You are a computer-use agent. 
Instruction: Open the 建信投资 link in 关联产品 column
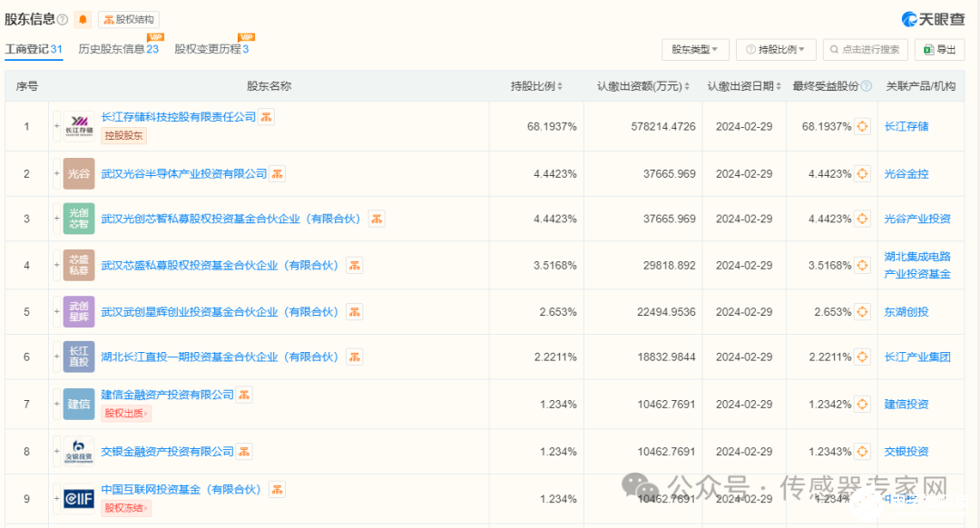coord(906,404)
